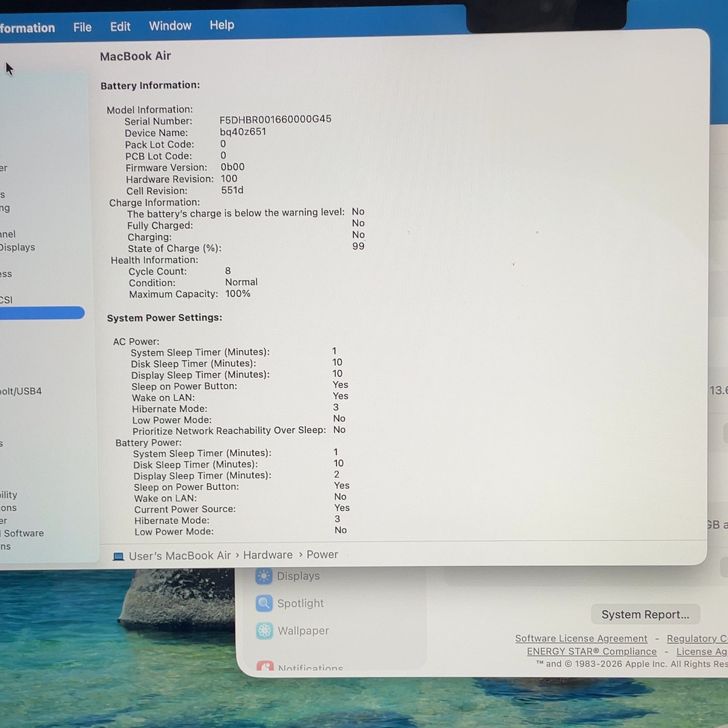728x728 pixels.
Task: Select serial number F5DHBR001660000G45
Action: 276,119
